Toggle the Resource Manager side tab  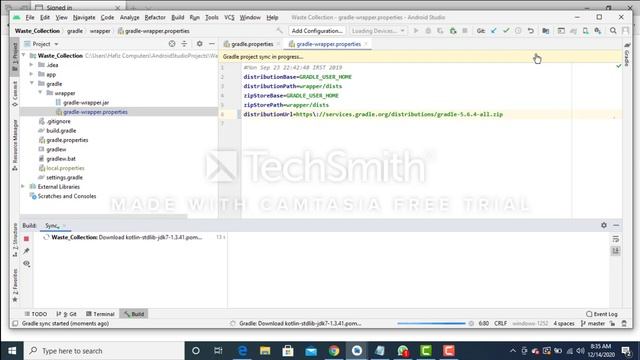pos(15,145)
